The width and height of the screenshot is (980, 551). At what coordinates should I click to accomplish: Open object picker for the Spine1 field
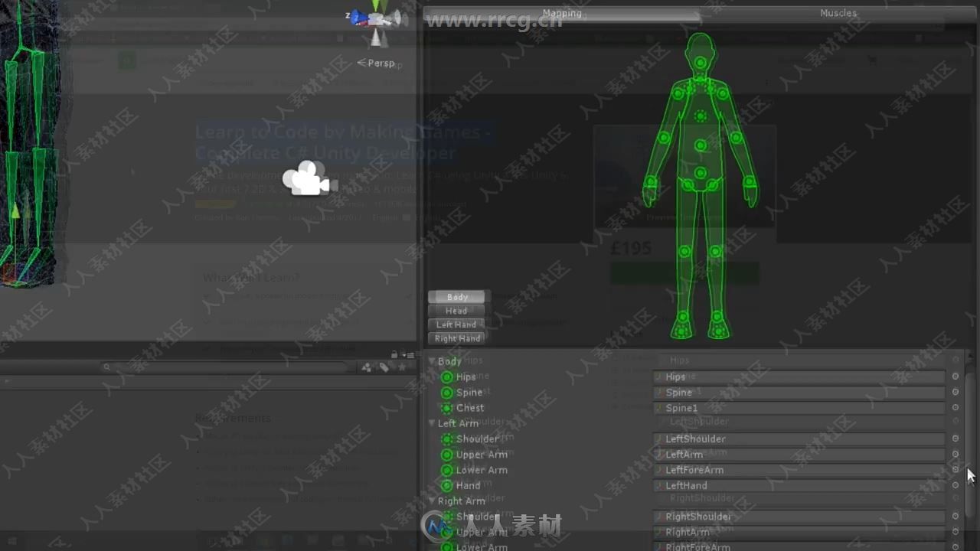(x=955, y=408)
